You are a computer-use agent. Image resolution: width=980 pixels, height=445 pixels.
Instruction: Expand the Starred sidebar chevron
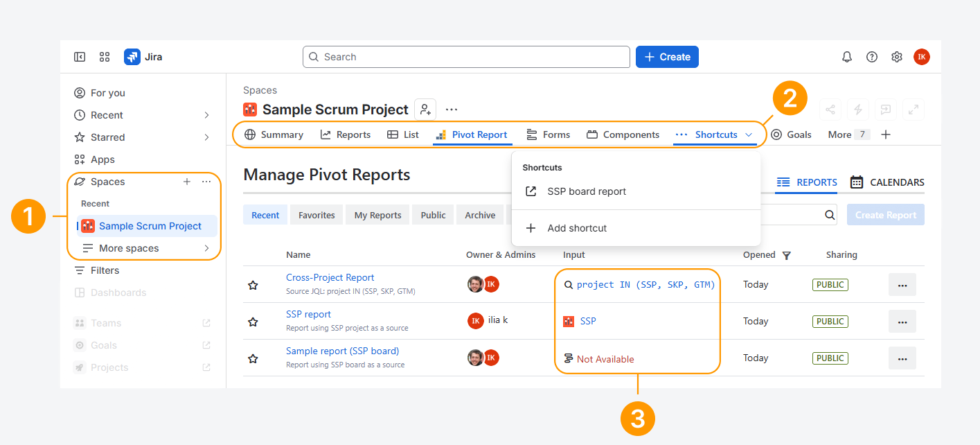[x=206, y=137]
